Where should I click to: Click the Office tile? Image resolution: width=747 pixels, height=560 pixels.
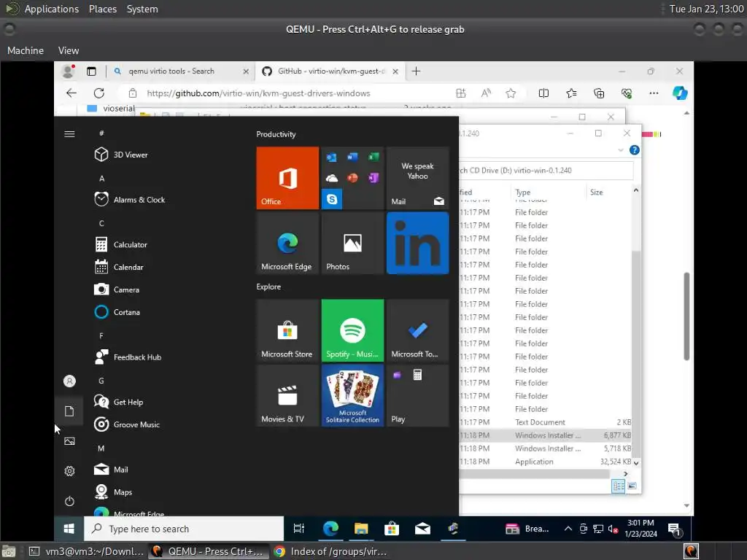[287, 178]
